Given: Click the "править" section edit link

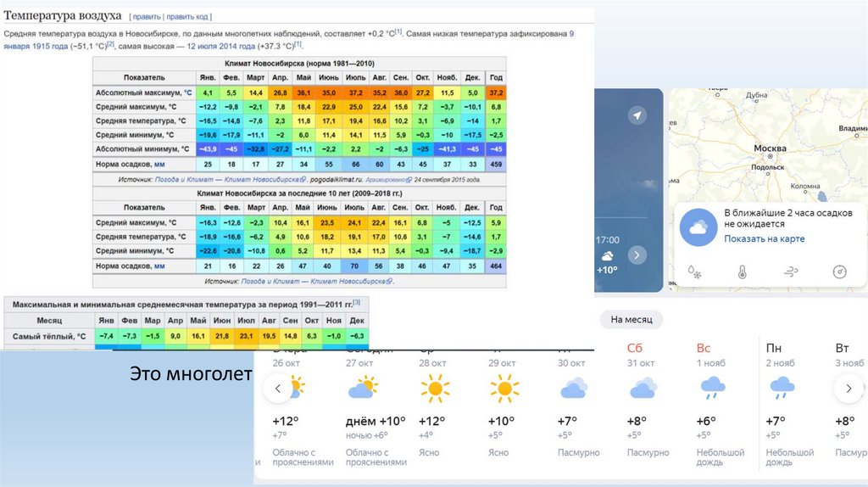Looking at the screenshot, I should tap(147, 16).
